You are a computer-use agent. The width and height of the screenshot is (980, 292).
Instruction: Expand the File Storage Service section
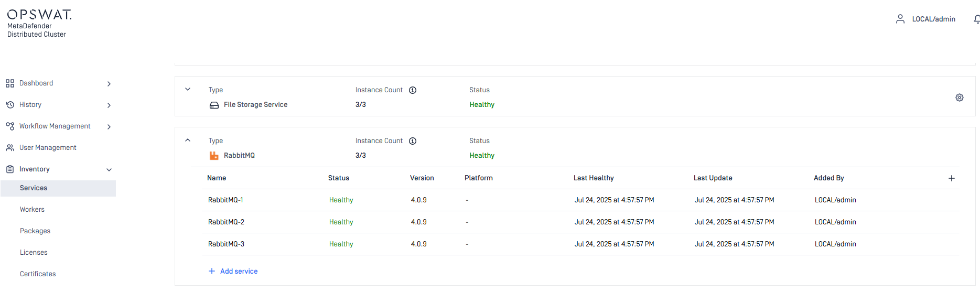pyautogui.click(x=188, y=89)
